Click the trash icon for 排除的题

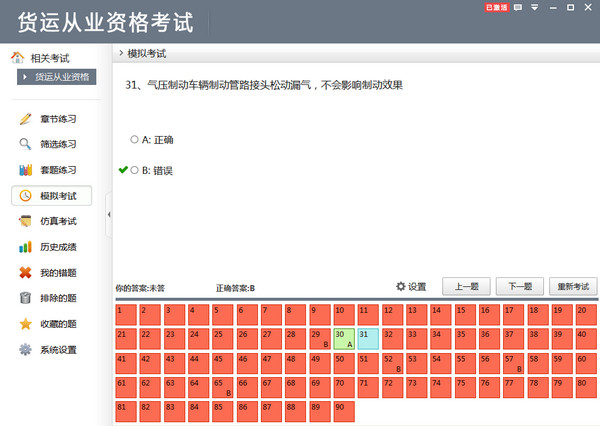(x=26, y=298)
